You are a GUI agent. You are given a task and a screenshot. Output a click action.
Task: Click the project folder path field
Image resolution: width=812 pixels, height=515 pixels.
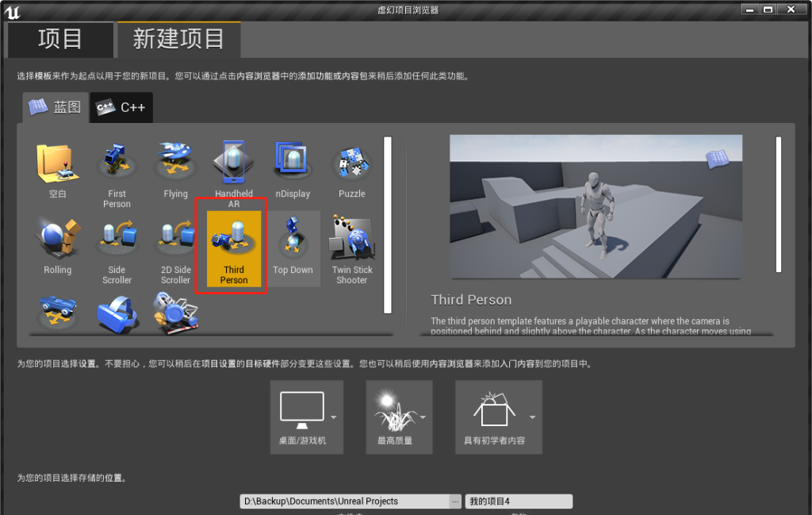[x=344, y=501]
